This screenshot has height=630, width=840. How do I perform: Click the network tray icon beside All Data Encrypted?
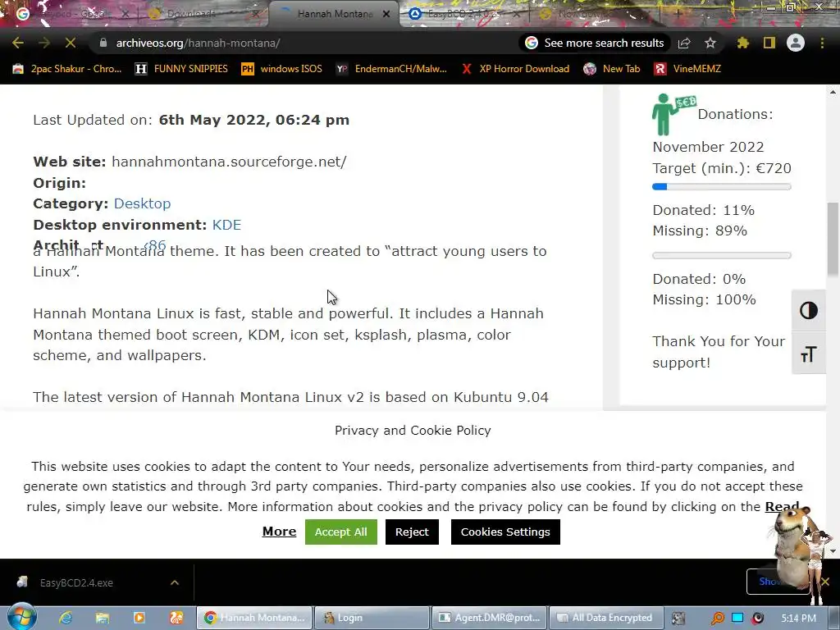point(678,619)
